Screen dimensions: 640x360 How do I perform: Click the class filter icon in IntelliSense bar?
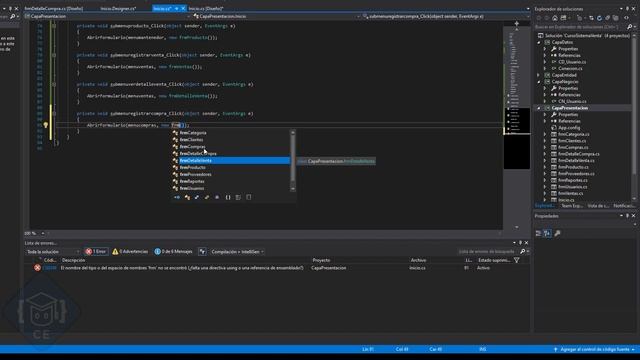(x=187, y=197)
